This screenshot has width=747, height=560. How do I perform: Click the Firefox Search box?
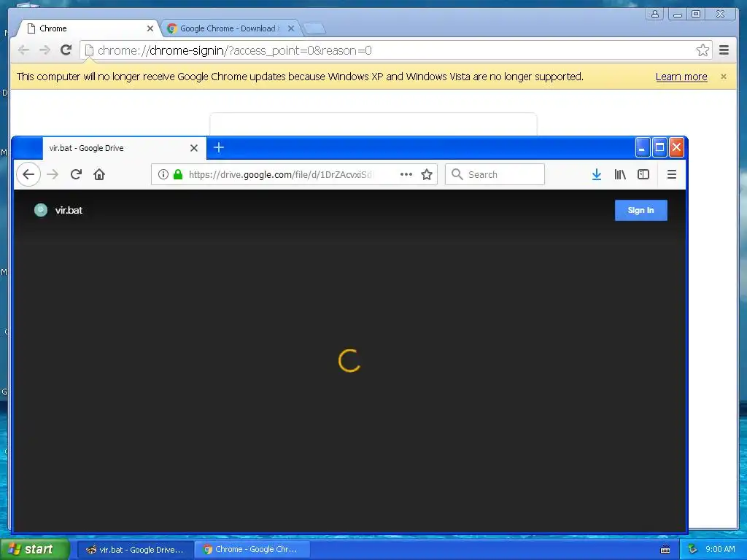495,174
